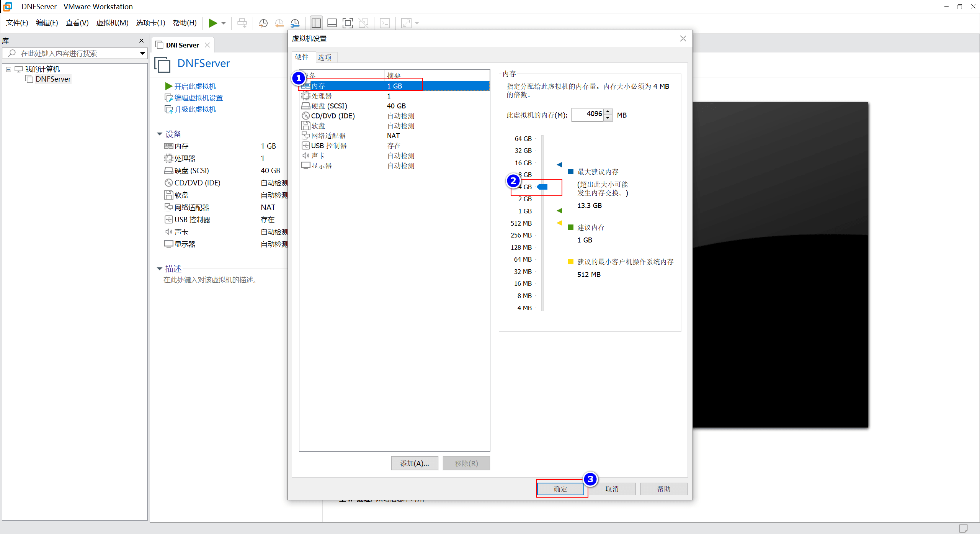Click the memory value field showing 4096
Image resolution: width=980 pixels, height=534 pixels.
[588, 115]
